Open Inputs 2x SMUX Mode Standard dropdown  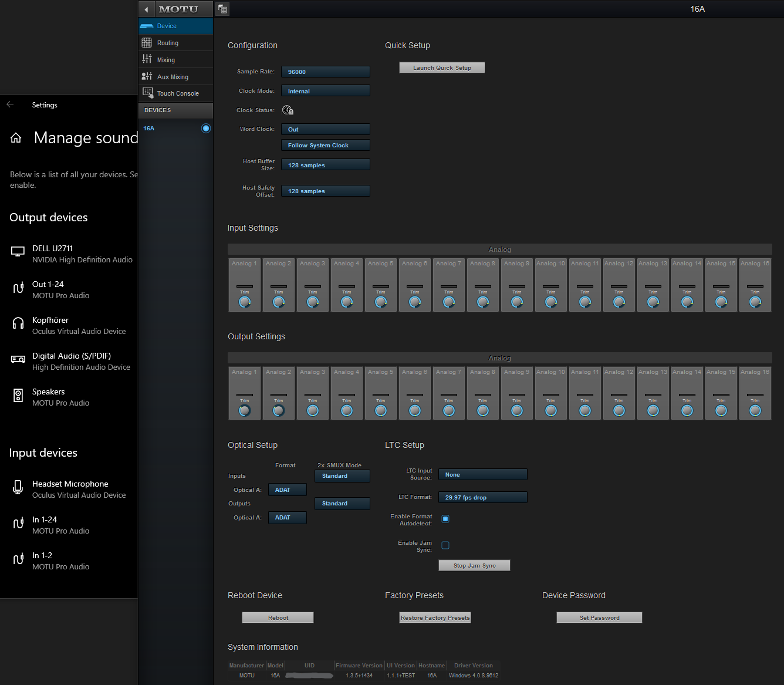(342, 476)
